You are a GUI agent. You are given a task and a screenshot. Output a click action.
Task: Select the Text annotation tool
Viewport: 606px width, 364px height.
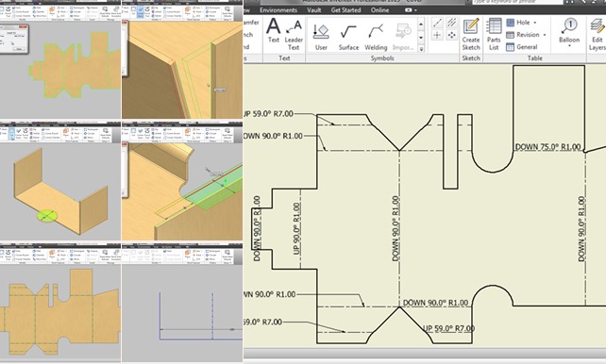[273, 31]
